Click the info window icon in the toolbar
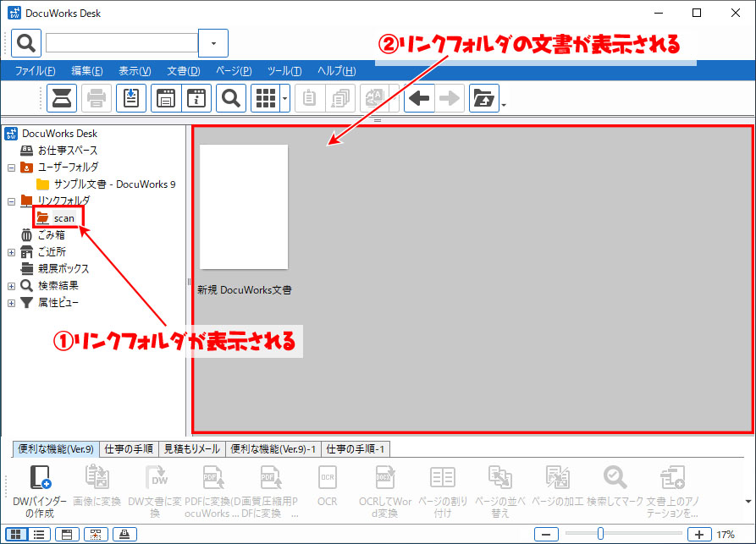 click(196, 98)
